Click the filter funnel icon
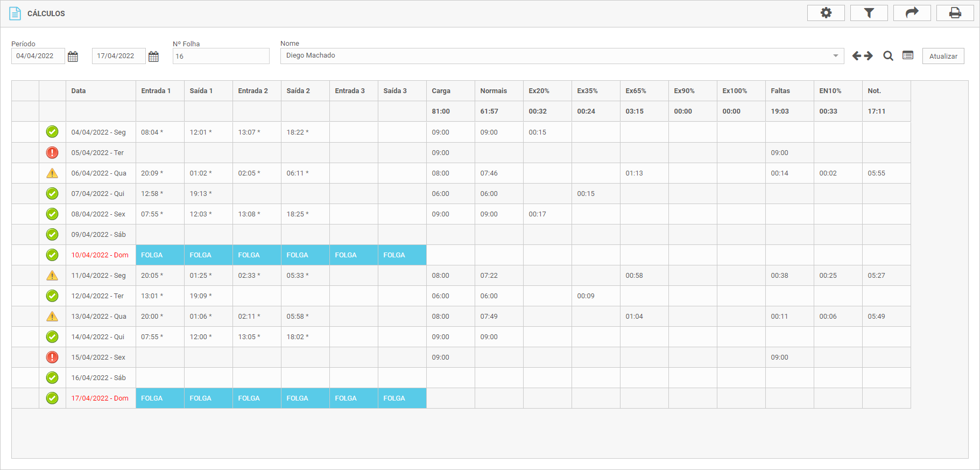 (869, 13)
